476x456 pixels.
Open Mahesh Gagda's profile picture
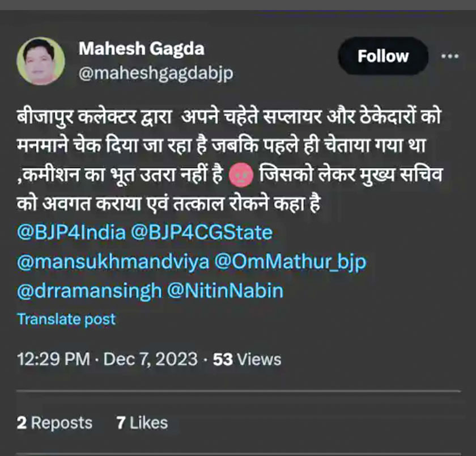(x=40, y=61)
